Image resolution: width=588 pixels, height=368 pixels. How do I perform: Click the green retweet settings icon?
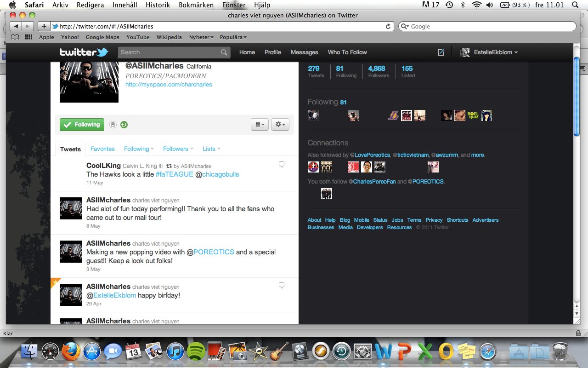124,125
